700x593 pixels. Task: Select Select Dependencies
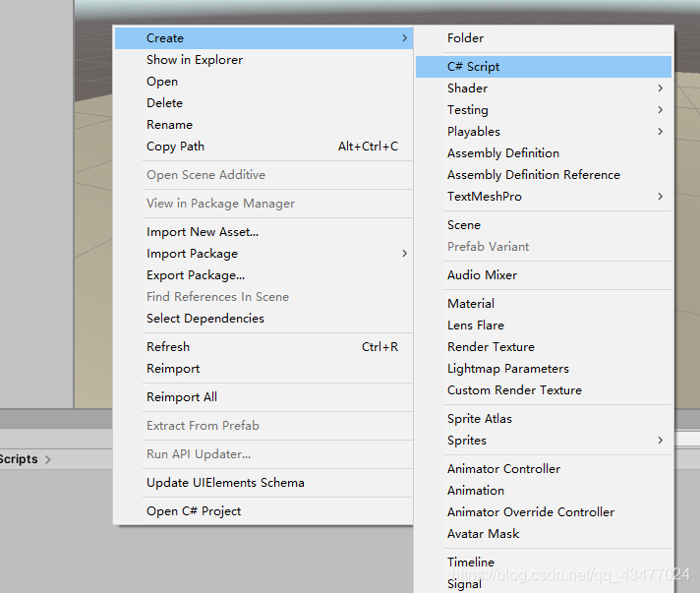point(263,319)
